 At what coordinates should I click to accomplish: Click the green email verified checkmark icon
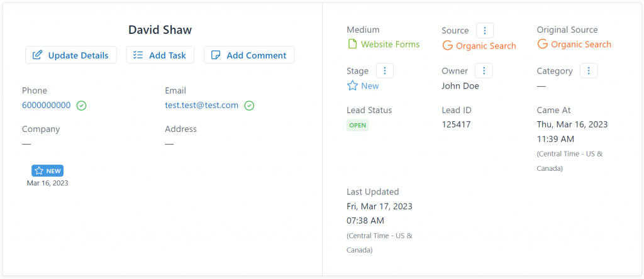pyautogui.click(x=249, y=106)
